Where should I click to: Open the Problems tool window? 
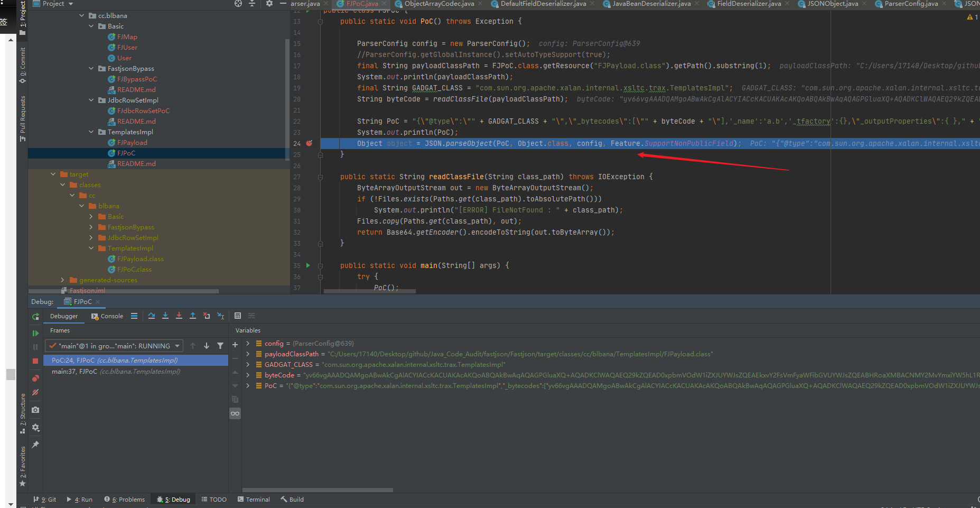(125, 500)
